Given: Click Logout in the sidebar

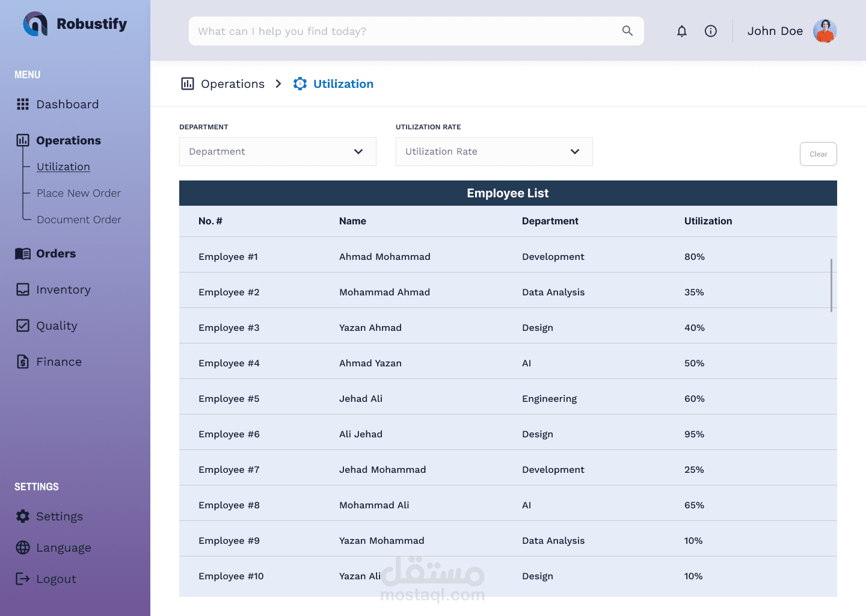Looking at the screenshot, I should pyautogui.click(x=56, y=579).
